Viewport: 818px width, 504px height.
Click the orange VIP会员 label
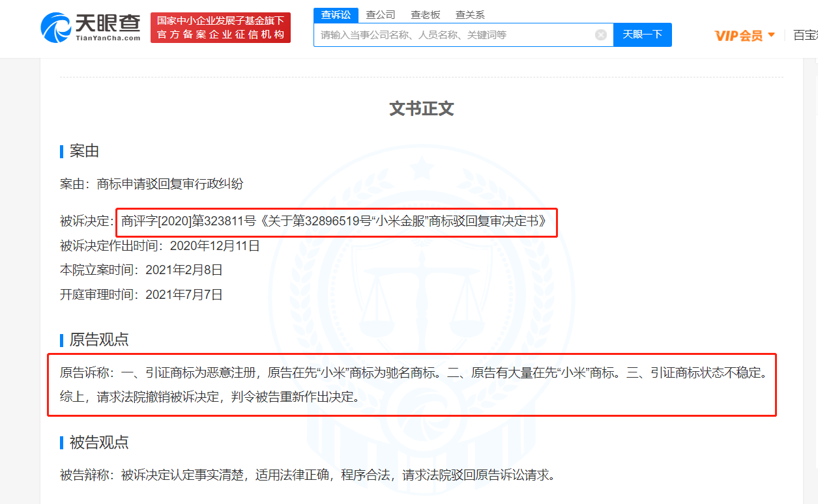pyautogui.click(x=740, y=35)
